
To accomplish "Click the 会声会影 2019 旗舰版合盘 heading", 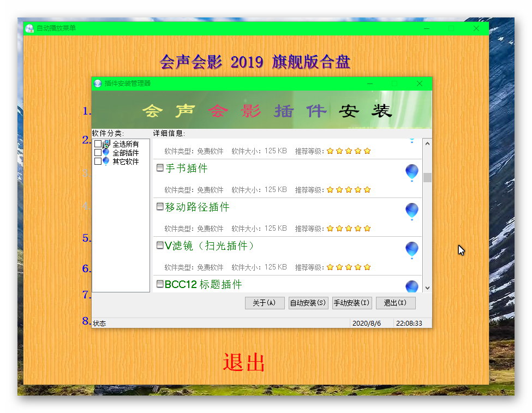I will (x=255, y=62).
